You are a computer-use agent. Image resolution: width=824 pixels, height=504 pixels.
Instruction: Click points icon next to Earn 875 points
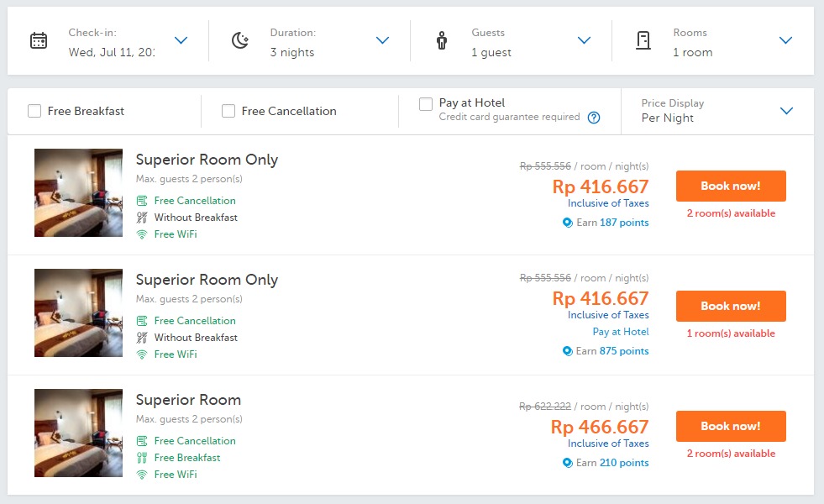pos(567,351)
